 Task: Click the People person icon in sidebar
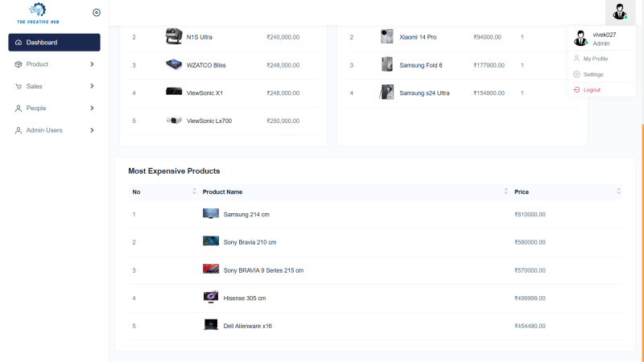click(19, 108)
